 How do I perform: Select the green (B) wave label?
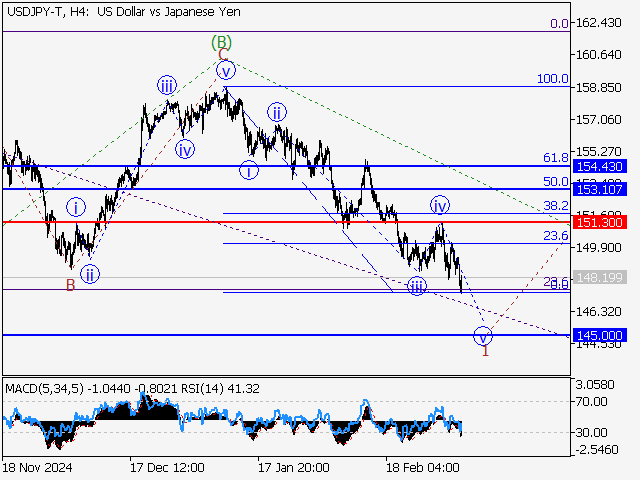click(x=222, y=42)
